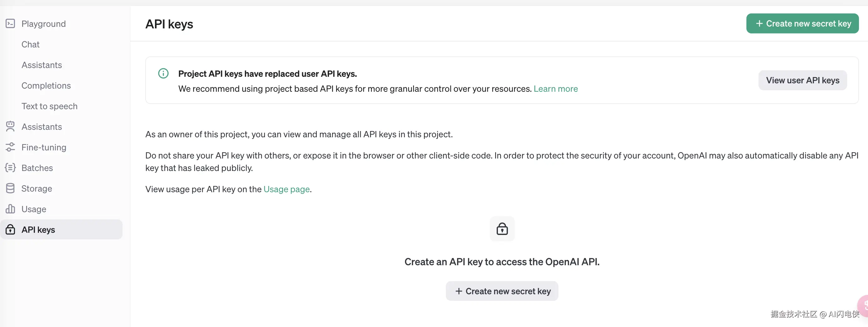Viewport: 868px width, 327px height.
Task: Click the large lock icon above empty state
Action: coord(502,229)
